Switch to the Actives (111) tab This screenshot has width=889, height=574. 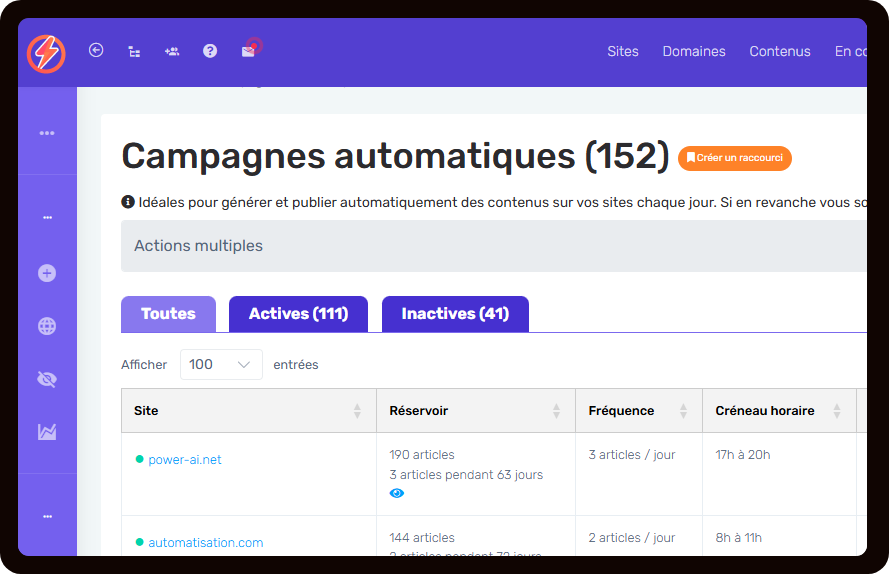coord(298,314)
